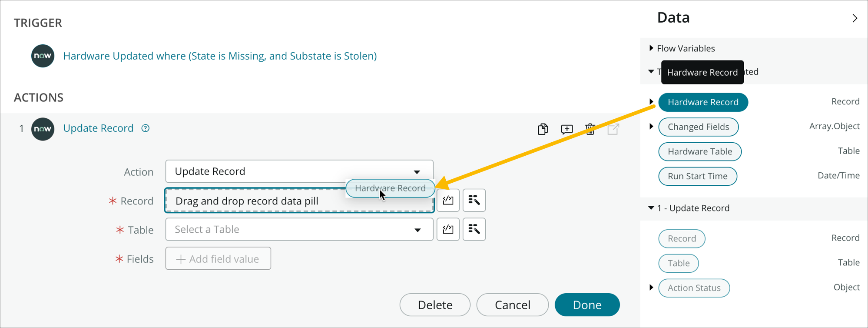Click the Done button
Image resolution: width=868 pixels, height=328 pixels.
pos(587,305)
